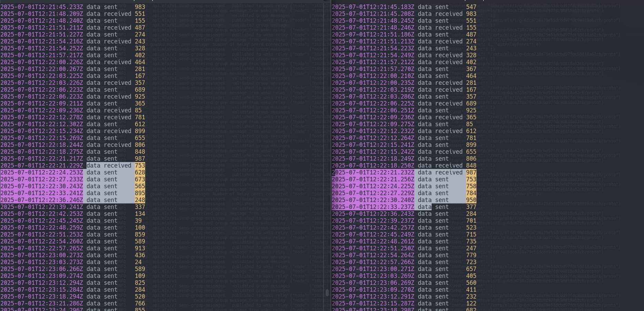Image resolution: width=644 pixels, height=311 pixels.
Task: Click 'received' on the 12:22:21.229Z line
Action: click(117, 165)
